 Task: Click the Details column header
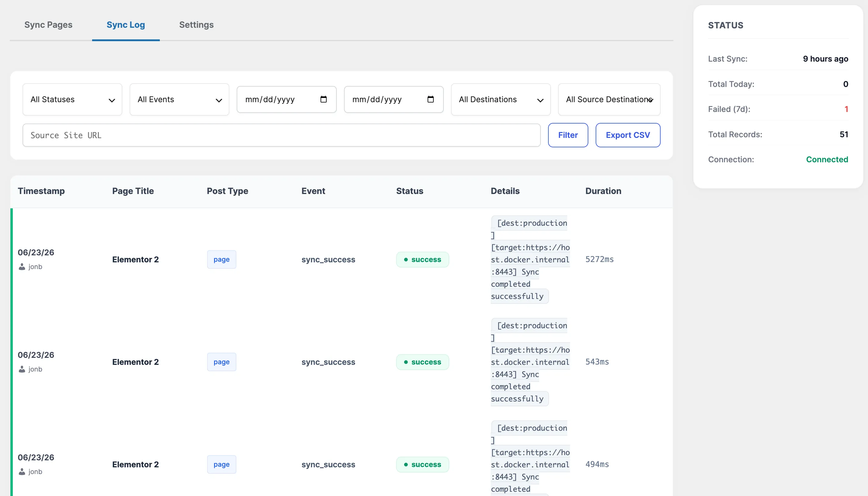505,191
